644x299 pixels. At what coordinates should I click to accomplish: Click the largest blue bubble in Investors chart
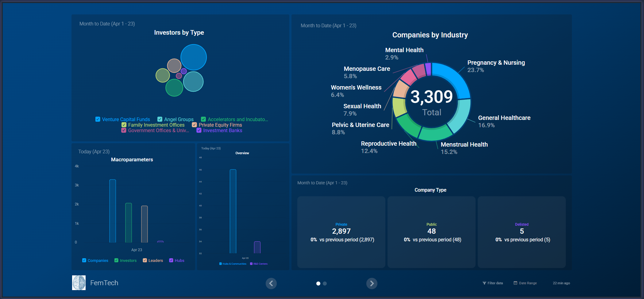tap(194, 57)
